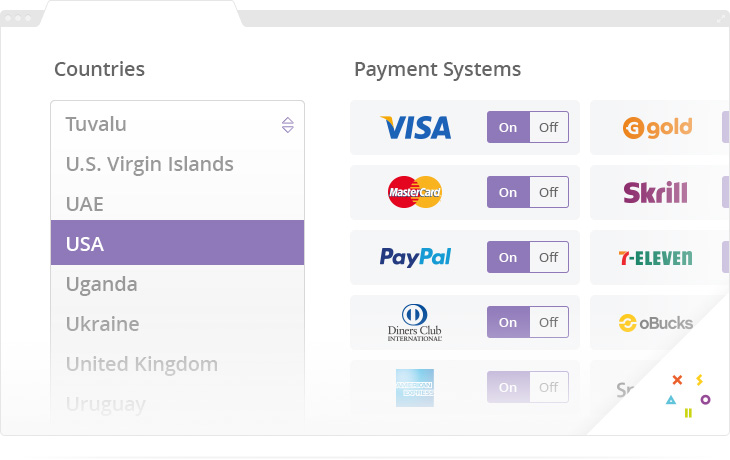Click the Diners Club International logo

[x=415, y=323]
